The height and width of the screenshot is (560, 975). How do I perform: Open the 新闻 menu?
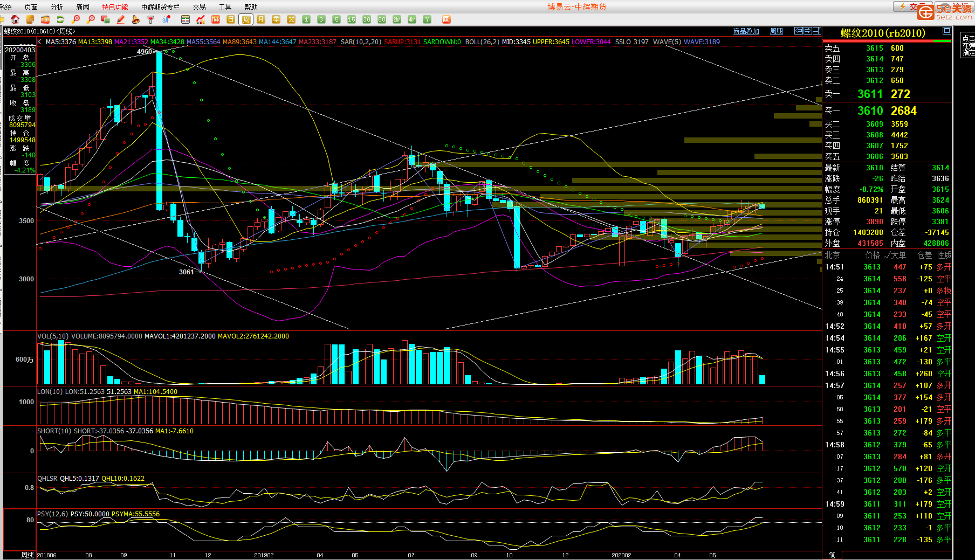point(83,7)
